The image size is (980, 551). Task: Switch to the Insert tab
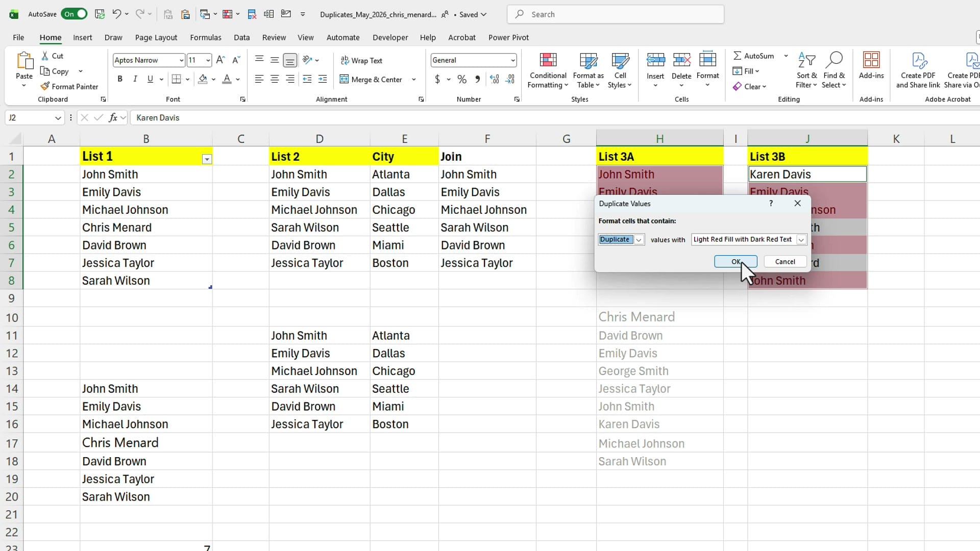pyautogui.click(x=83, y=37)
